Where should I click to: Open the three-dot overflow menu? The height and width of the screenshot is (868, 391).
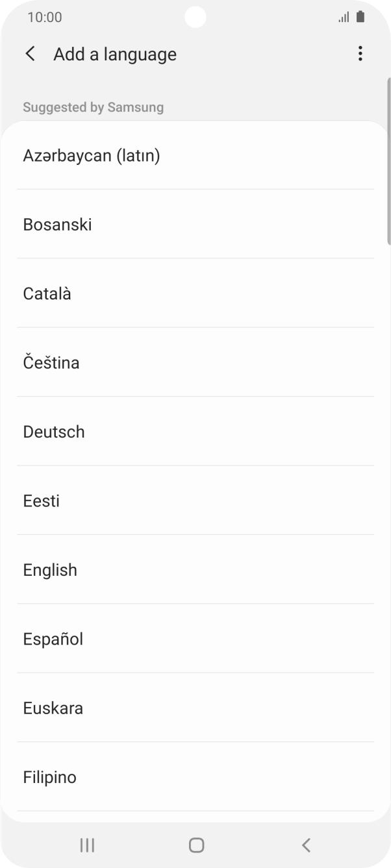[x=360, y=54]
